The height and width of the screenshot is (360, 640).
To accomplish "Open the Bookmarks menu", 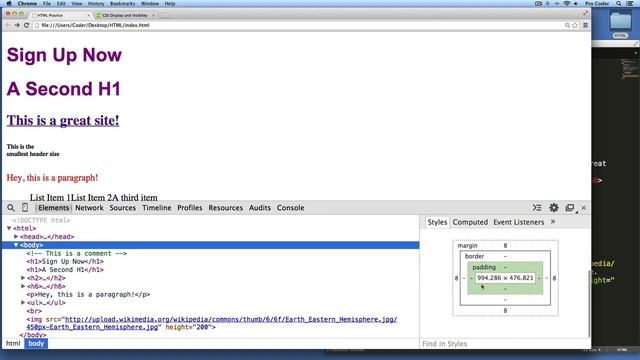I will [x=122, y=3].
